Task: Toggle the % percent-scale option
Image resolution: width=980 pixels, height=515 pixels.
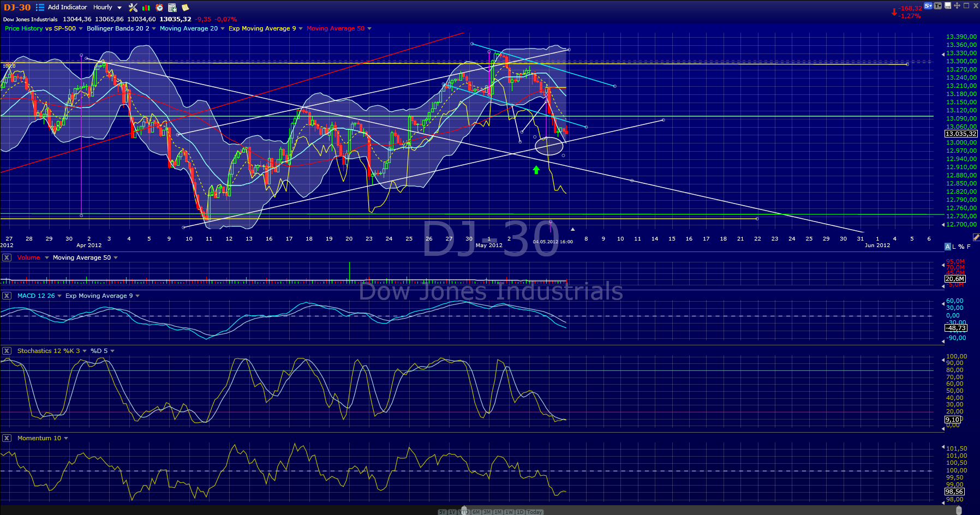Action: pyautogui.click(x=961, y=247)
